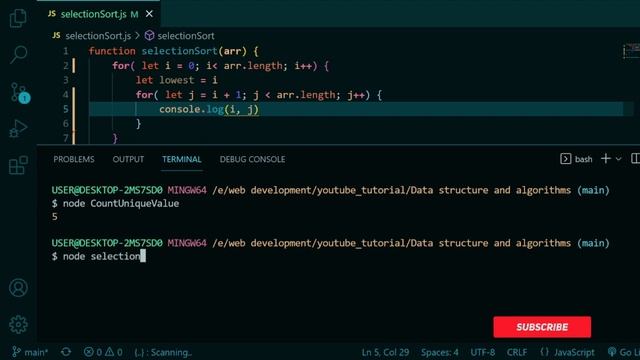Create a new terminal with plus icon
Screen dimensions: 640x360
606,158
